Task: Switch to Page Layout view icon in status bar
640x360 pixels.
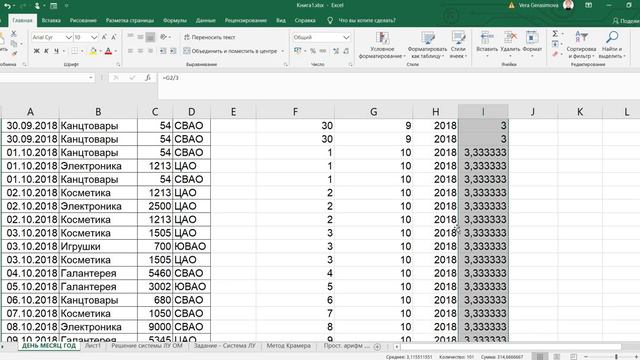Action: click(x=556, y=357)
